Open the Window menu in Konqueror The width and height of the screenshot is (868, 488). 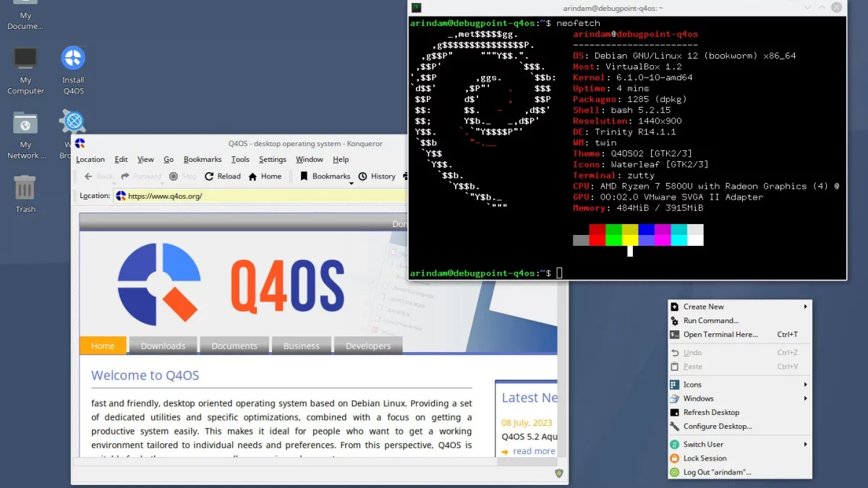click(310, 160)
